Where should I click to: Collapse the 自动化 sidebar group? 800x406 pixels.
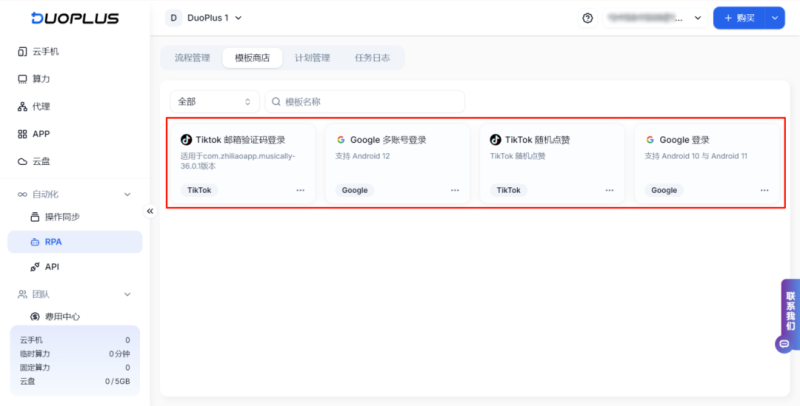click(x=127, y=194)
